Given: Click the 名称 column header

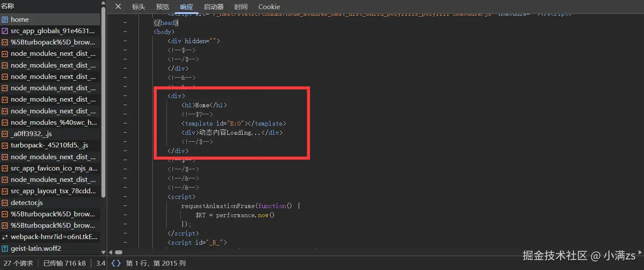Looking at the screenshot, I should [x=7, y=6].
